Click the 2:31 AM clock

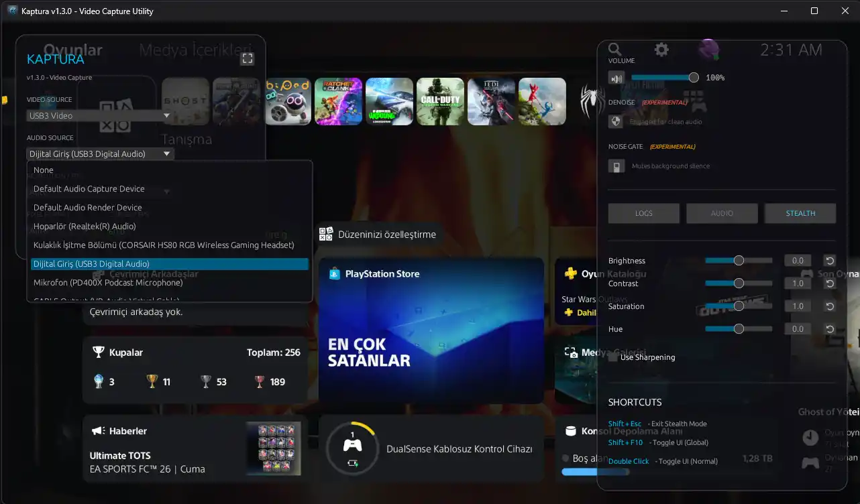791,50
